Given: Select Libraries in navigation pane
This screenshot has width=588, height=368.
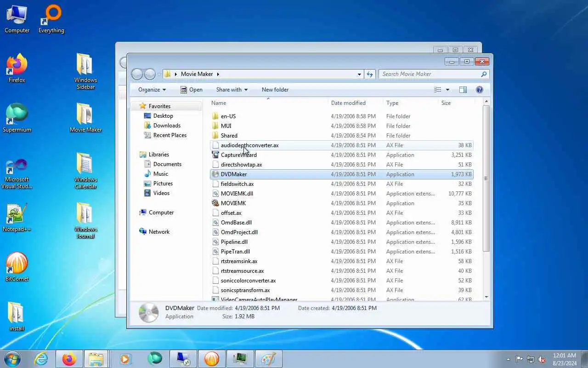Looking at the screenshot, I should click(x=159, y=155).
